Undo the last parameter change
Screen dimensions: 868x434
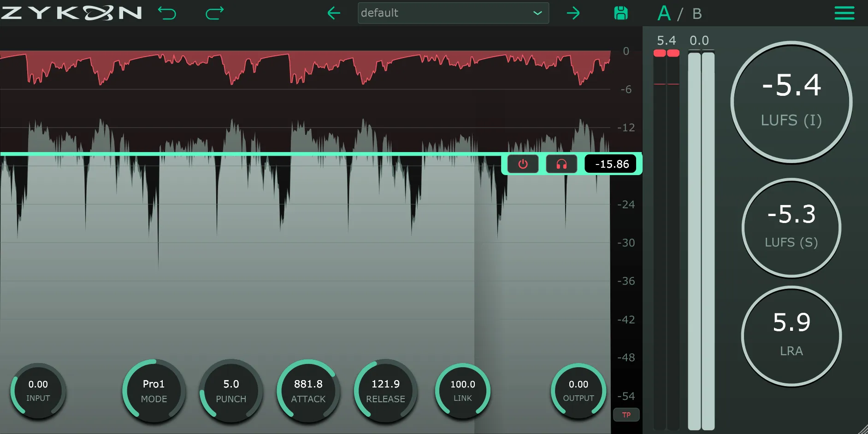(167, 13)
